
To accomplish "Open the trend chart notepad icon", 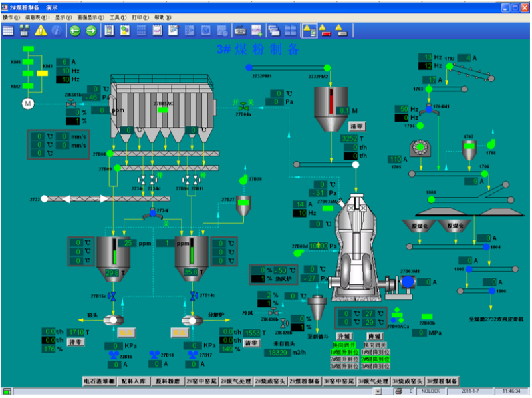I will tap(158, 31).
